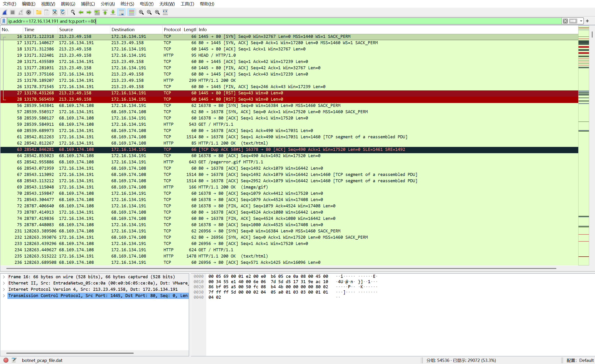Expand the Frame 16 tree item

(4, 277)
